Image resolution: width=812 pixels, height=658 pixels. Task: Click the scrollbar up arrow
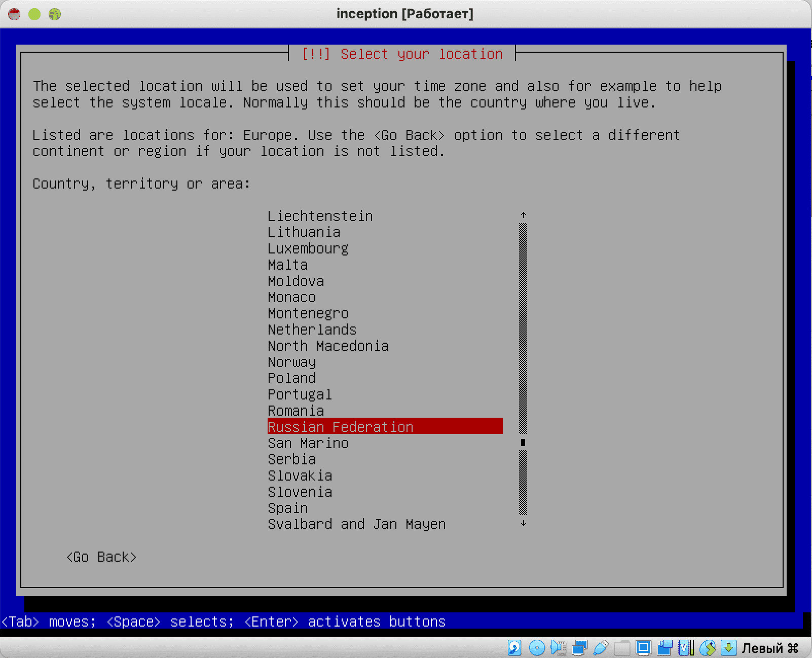tap(524, 215)
